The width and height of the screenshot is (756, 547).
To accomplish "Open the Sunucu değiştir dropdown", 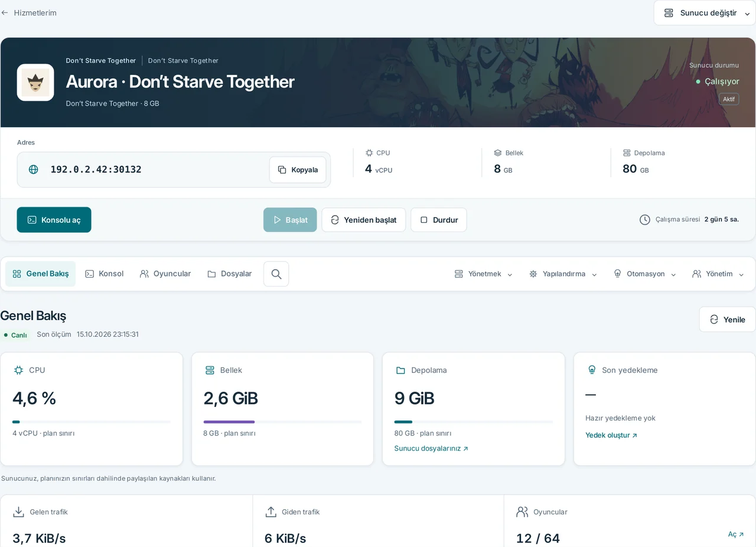I will (705, 13).
